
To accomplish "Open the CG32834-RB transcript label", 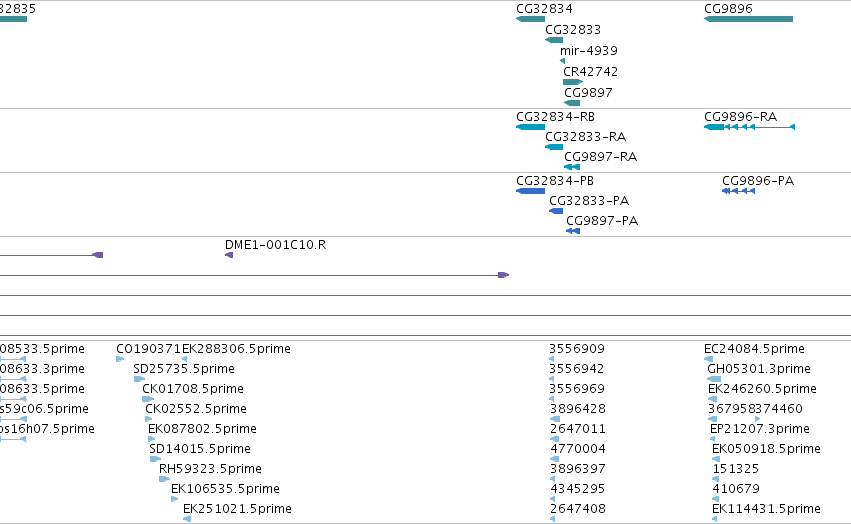I will 555,117.
